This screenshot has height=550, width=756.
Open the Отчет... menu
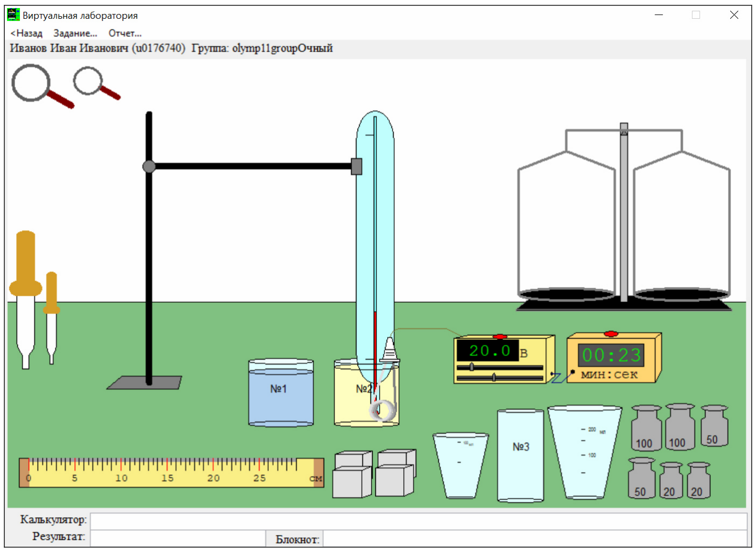pyautogui.click(x=125, y=33)
